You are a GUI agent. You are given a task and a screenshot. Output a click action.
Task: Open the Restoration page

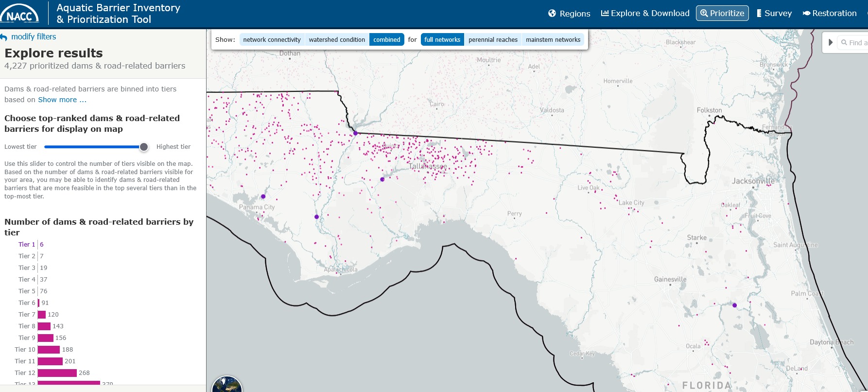pos(830,13)
